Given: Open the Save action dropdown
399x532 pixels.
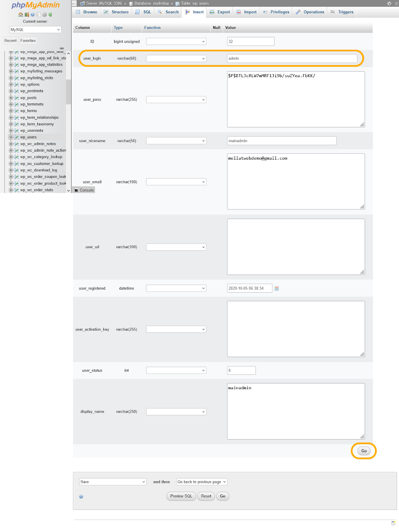Looking at the screenshot, I should 113,482.
